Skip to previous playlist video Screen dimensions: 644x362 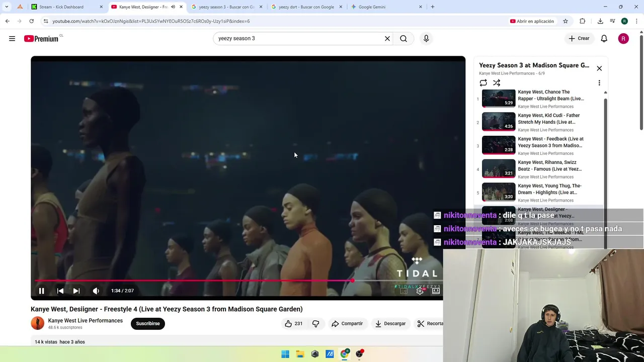click(60, 291)
